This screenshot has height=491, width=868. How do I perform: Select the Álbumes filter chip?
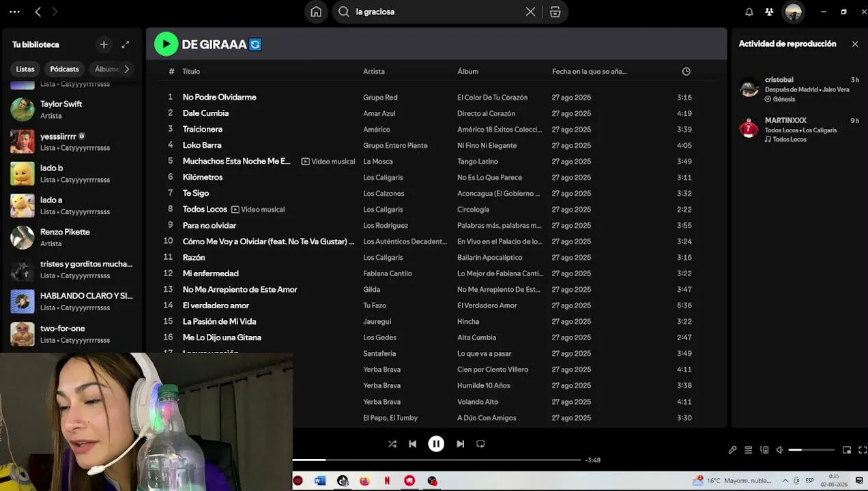coord(106,69)
